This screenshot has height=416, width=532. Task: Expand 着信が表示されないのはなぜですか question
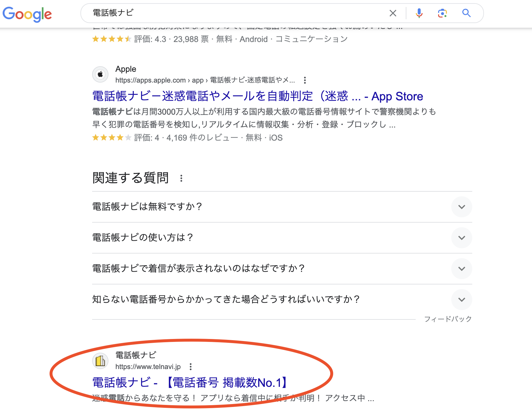coord(461,269)
